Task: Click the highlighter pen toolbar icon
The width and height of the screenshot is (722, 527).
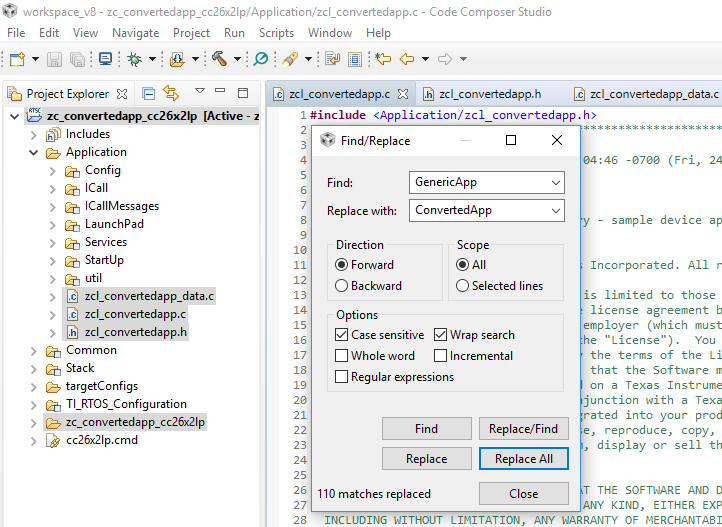Action: tap(290, 59)
